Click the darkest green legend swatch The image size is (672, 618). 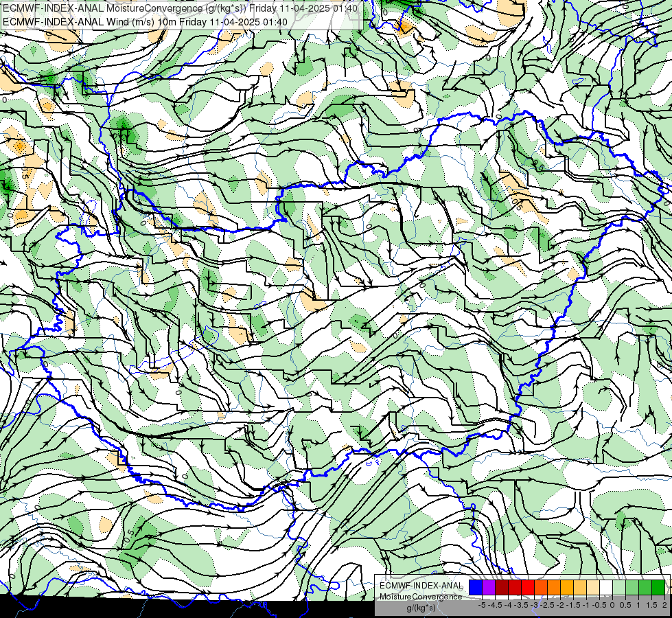pos(658,587)
